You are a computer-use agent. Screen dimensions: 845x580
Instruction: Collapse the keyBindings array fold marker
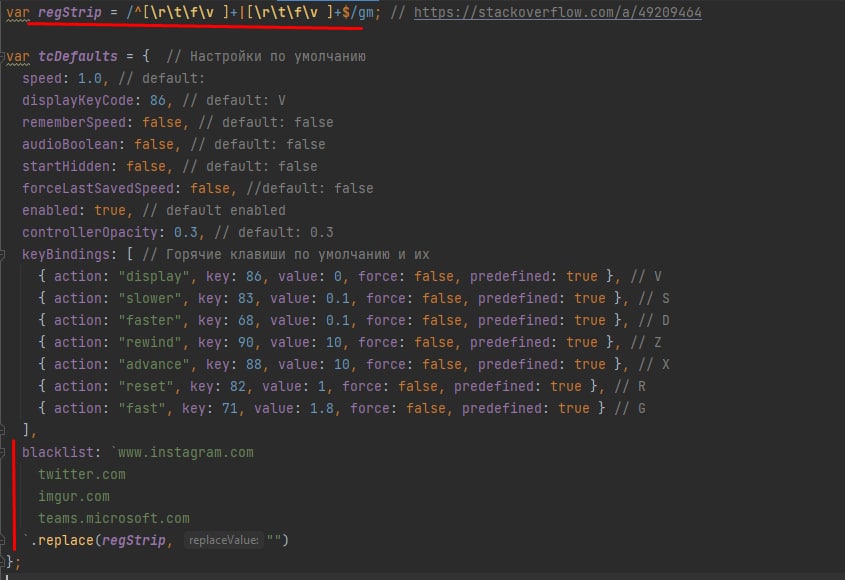[x=2, y=254]
